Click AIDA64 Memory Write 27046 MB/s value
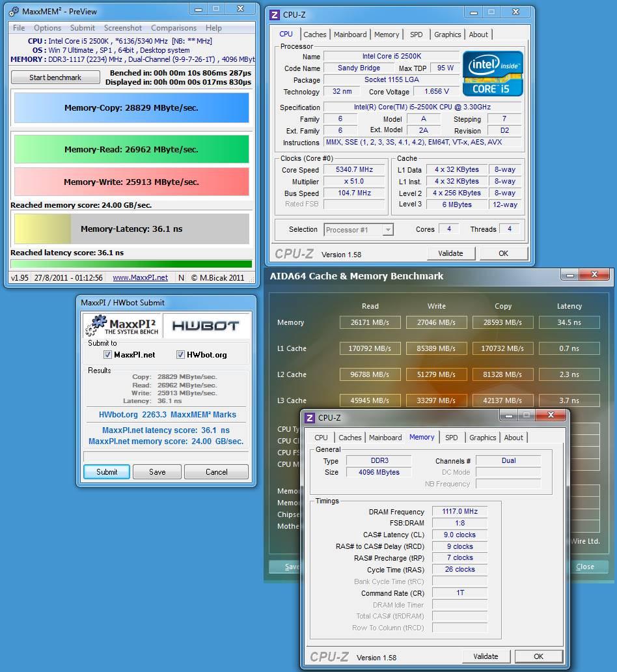617x672 pixels. pos(437,322)
